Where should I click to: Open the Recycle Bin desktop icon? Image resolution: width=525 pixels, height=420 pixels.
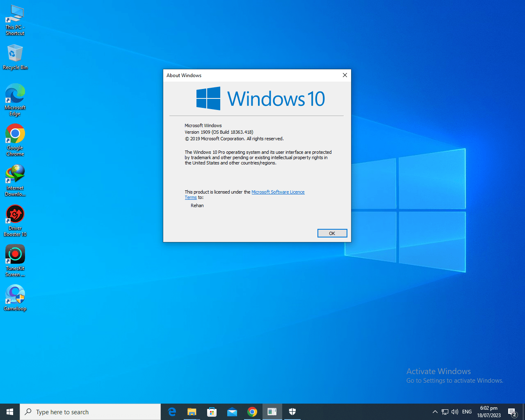click(x=15, y=57)
